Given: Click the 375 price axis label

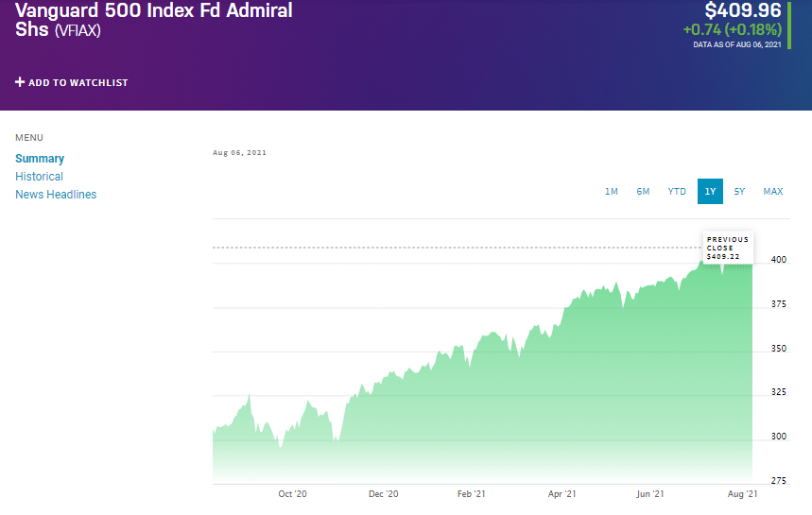Looking at the screenshot, I should [778, 304].
